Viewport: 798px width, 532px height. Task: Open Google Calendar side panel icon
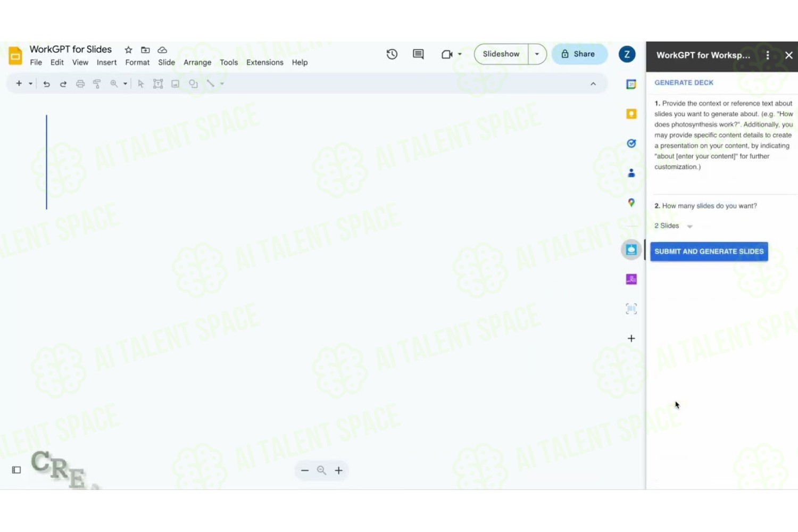click(631, 84)
